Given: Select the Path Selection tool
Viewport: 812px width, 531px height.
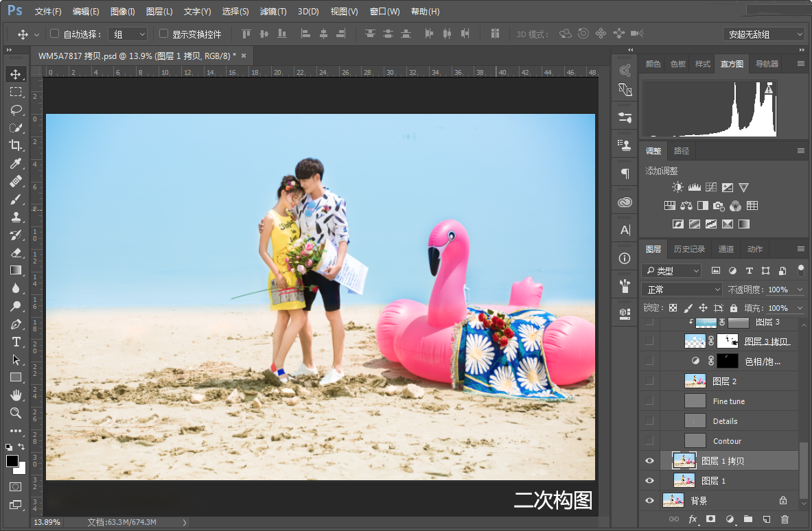Looking at the screenshot, I should [x=16, y=359].
